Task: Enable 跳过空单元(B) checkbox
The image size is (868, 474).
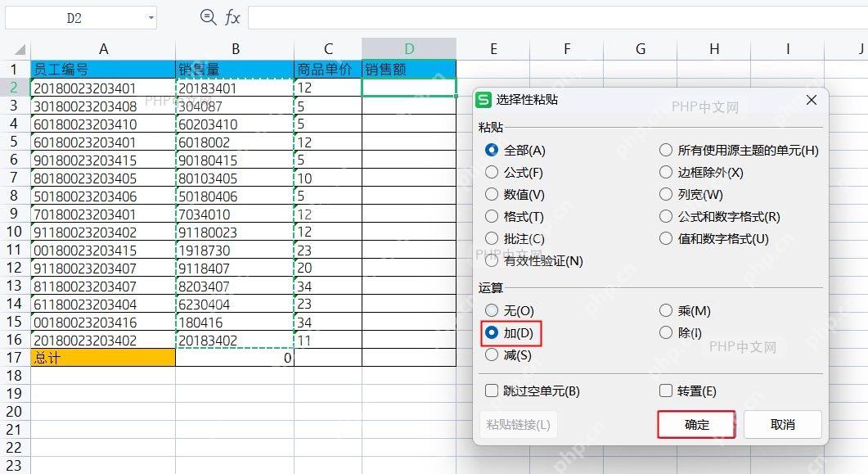Action: [532, 391]
